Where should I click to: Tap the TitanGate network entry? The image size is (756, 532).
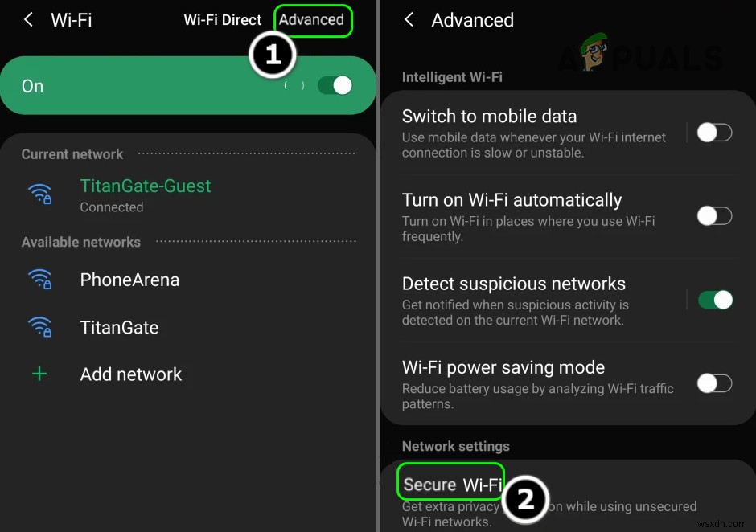coord(119,327)
